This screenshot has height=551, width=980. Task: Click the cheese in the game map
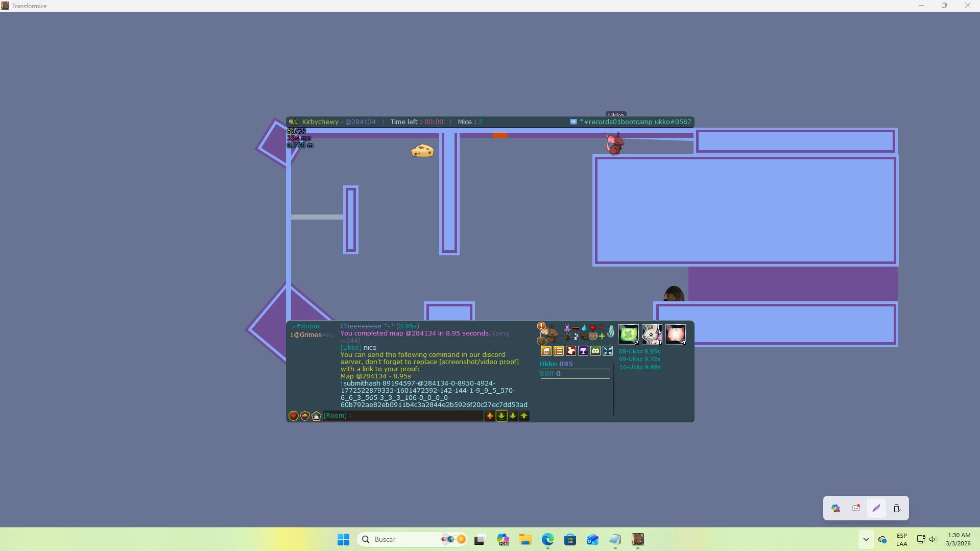coord(422,151)
